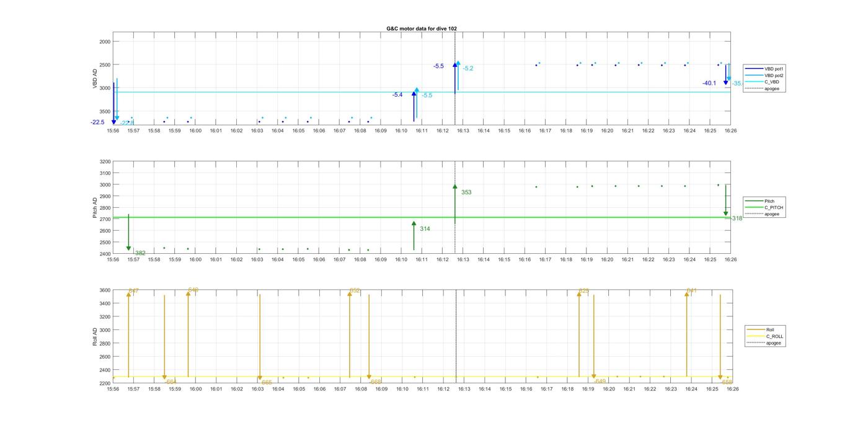Click the "-5.2" VBD data label

(x=468, y=68)
